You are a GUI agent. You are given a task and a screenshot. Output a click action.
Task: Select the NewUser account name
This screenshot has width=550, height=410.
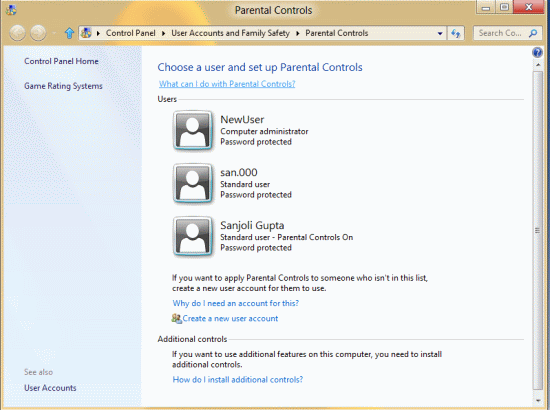point(242,120)
